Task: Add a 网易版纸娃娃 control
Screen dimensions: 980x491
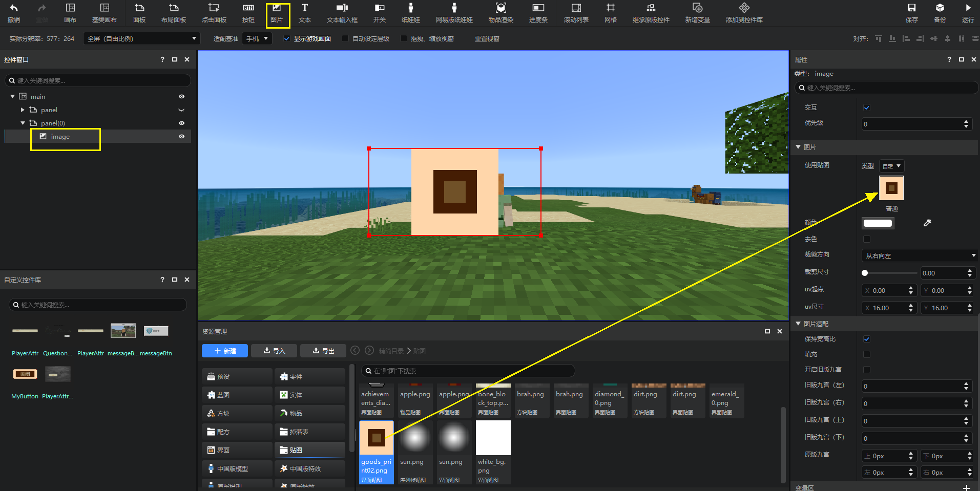Action: [x=454, y=13]
